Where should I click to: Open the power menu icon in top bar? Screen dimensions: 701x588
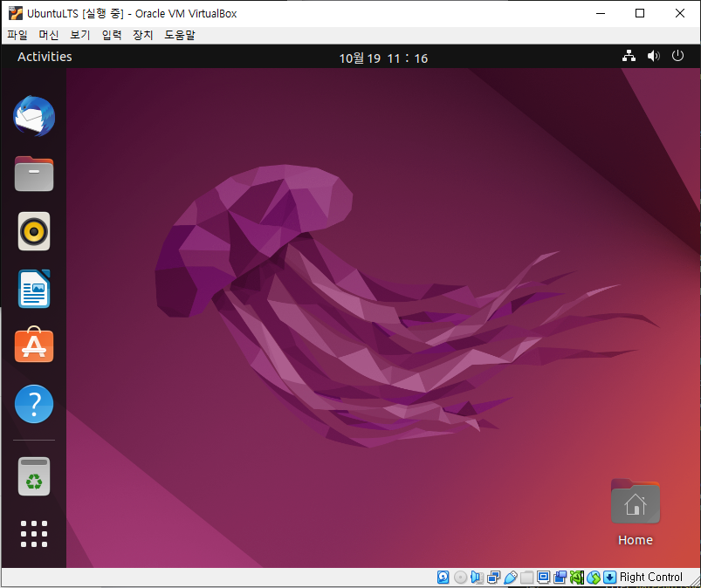[677, 57]
